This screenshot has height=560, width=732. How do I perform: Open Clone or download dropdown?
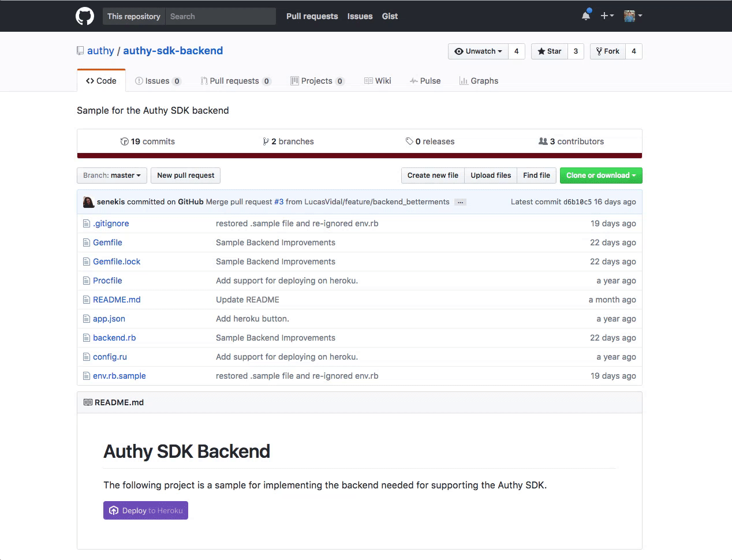pos(601,176)
